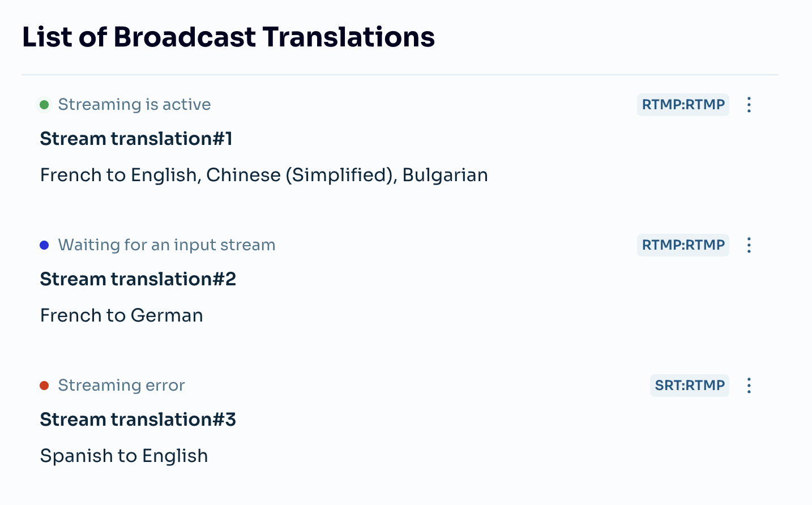Click the Spanish to English language line

pos(124,456)
